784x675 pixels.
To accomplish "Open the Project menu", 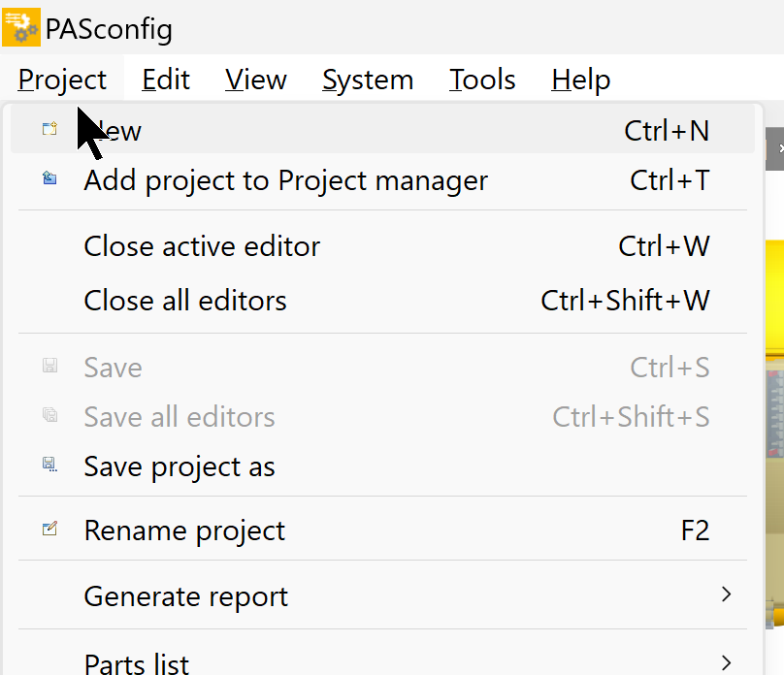I will (x=62, y=80).
